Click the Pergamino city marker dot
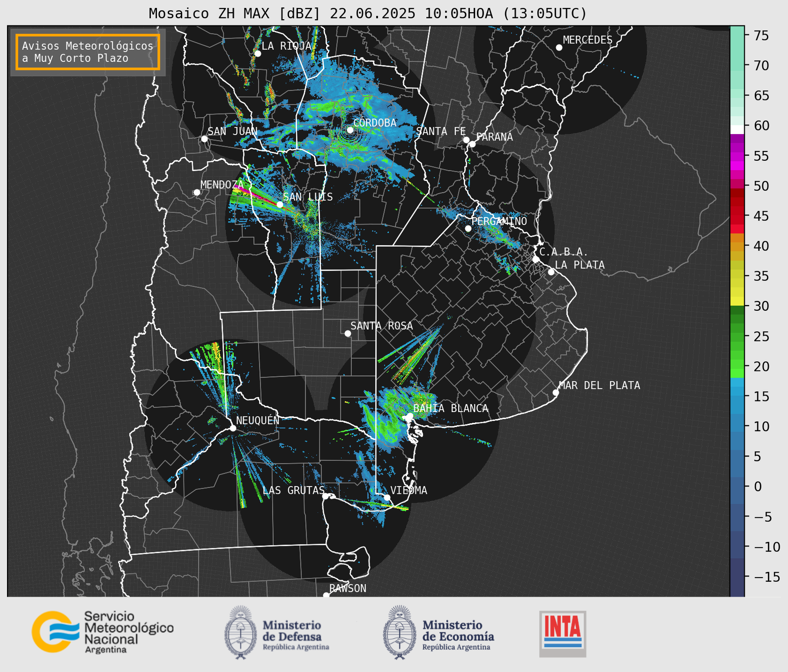 point(468,229)
